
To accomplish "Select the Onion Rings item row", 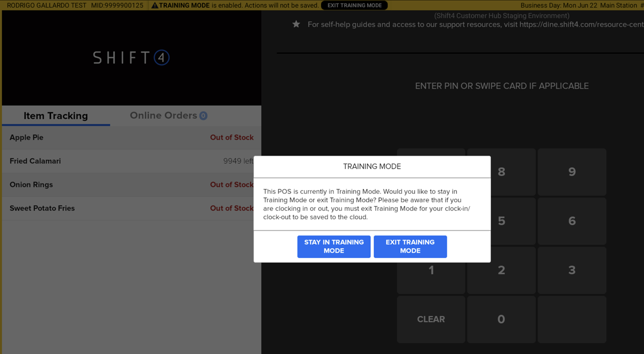I will tap(131, 185).
